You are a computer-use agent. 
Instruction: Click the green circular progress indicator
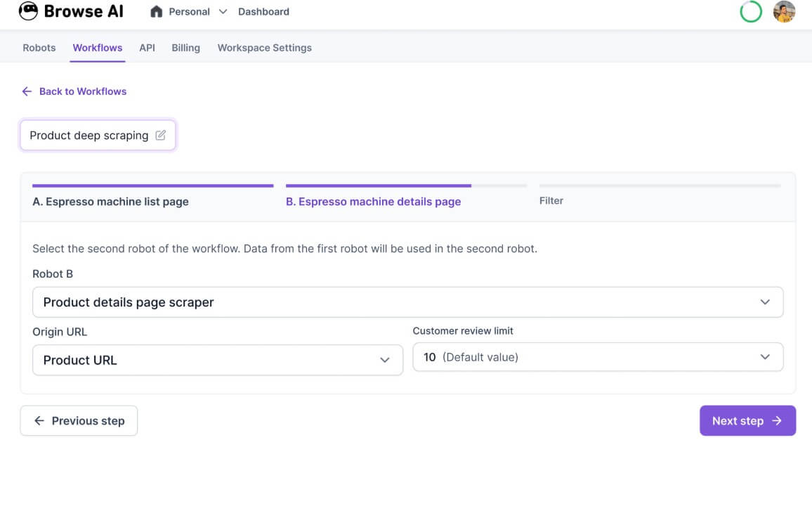(751, 11)
